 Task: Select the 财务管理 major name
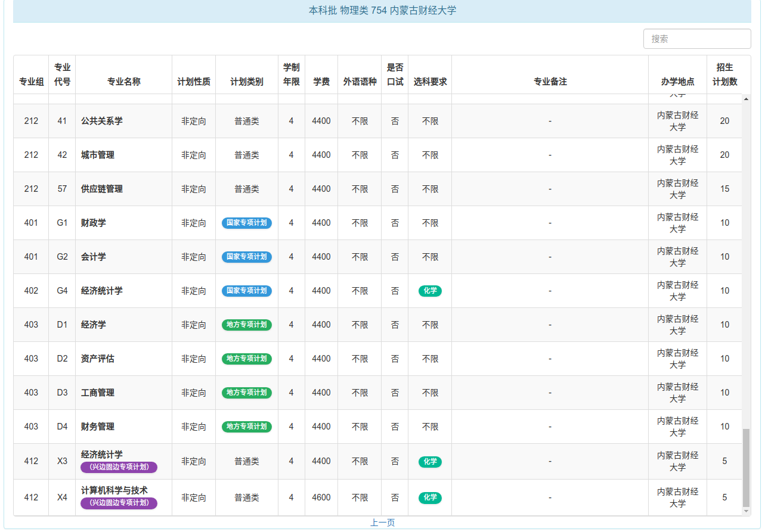[x=98, y=427]
